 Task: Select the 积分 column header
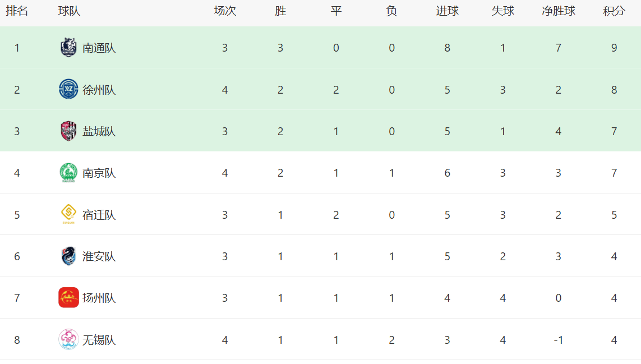click(x=614, y=11)
